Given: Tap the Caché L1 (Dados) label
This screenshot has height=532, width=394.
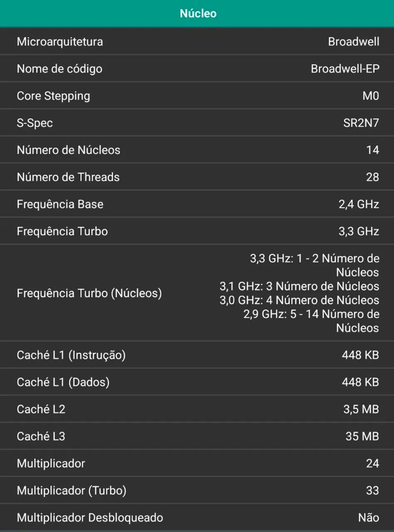Looking at the screenshot, I should coord(63,382).
